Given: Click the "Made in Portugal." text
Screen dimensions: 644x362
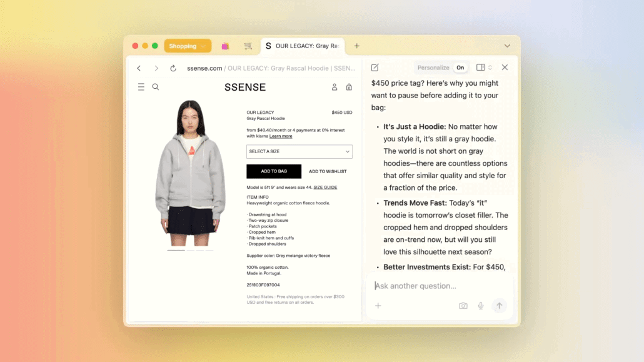Looking at the screenshot, I should [x=264, y=273].
